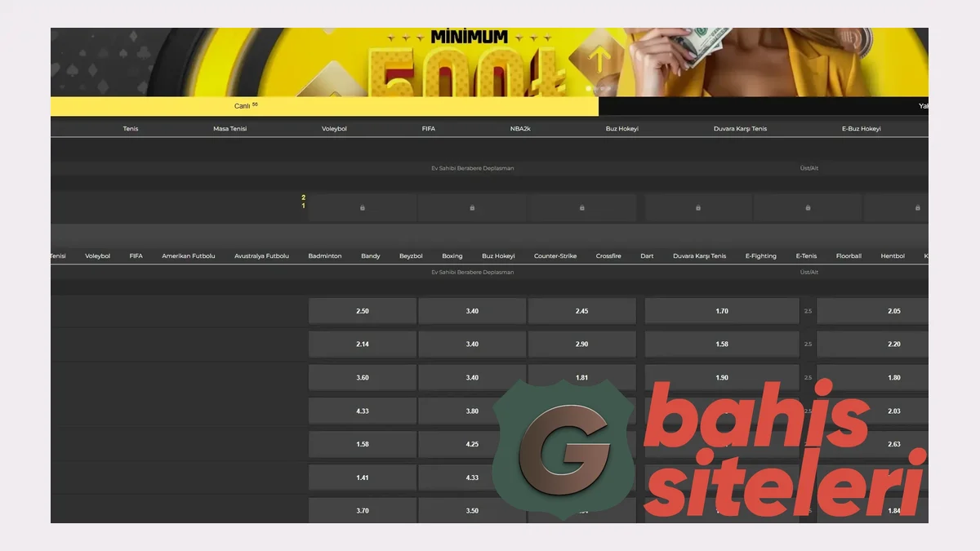This screenshot has width=980, height=551.
Task: Open Amerikan Futbolu sports category
Action: pyautogui.click(x=189, y=256)
